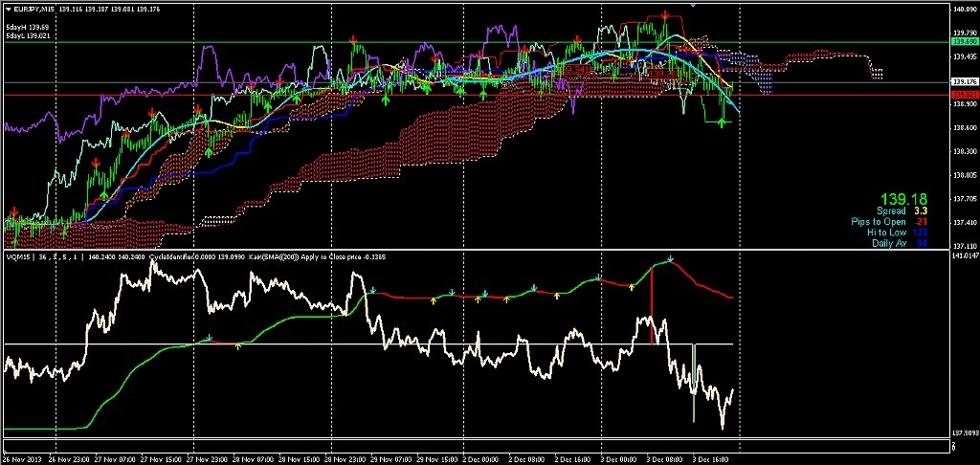Click the 137.110 price scale value

[x=965, y=246]
